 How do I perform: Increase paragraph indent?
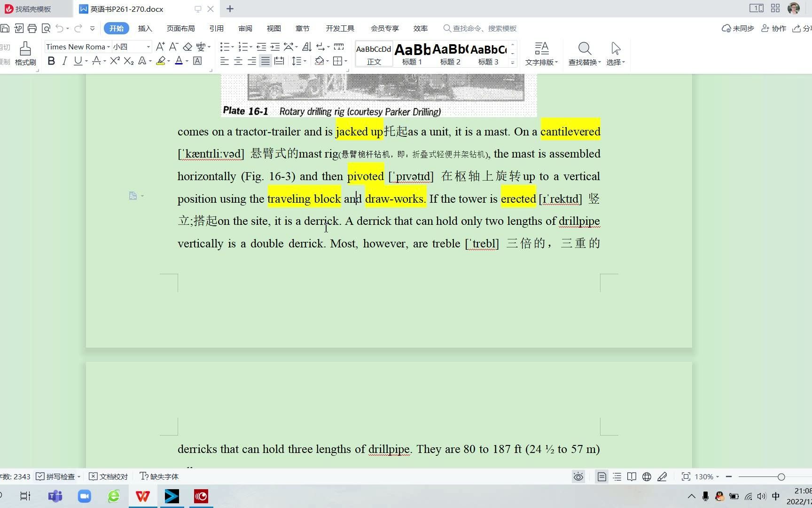coord(275,47)
